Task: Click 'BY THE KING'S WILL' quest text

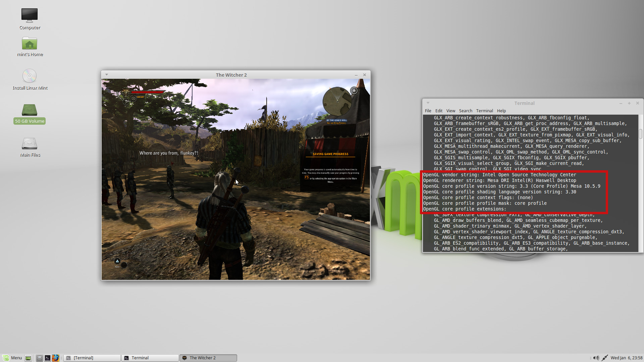Action: [337, 120]
